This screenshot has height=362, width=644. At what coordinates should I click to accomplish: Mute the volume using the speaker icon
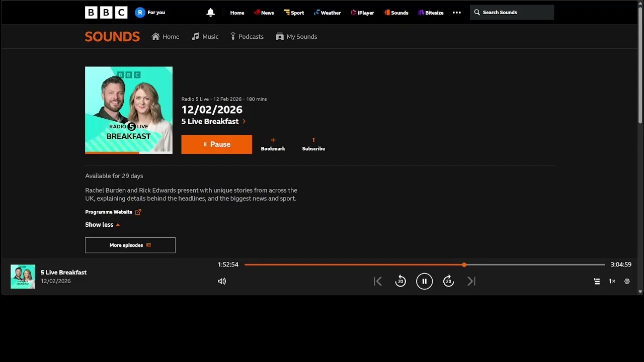[222, 282]
